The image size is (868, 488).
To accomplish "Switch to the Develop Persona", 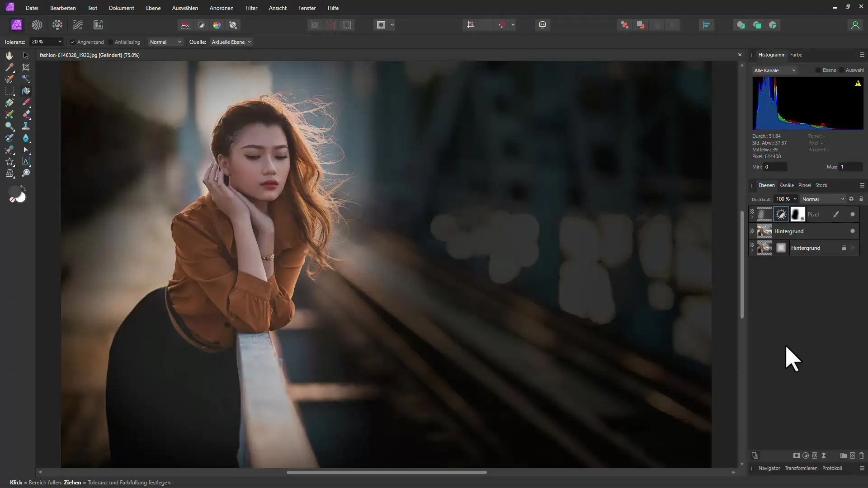I will click(x=57, y=25).
